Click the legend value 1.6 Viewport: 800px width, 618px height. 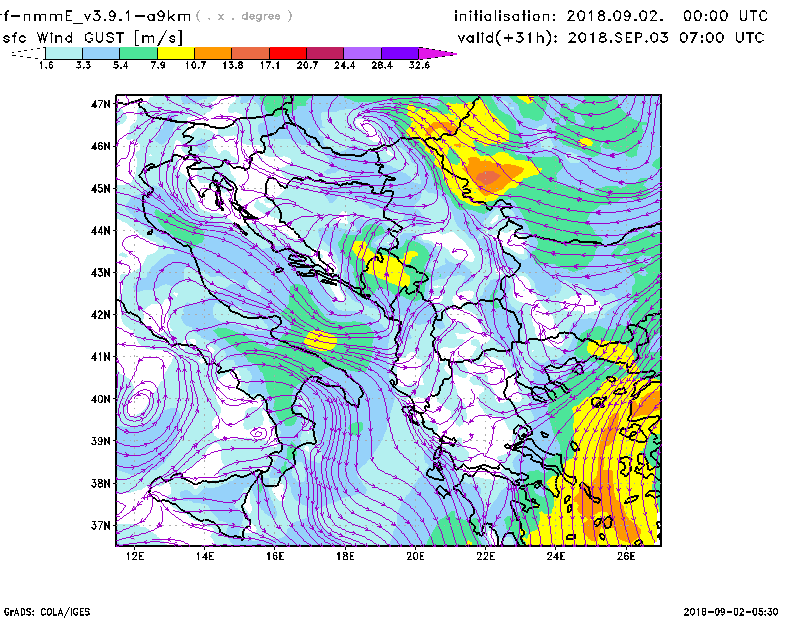pyautogui.click(x=46, y=65)
